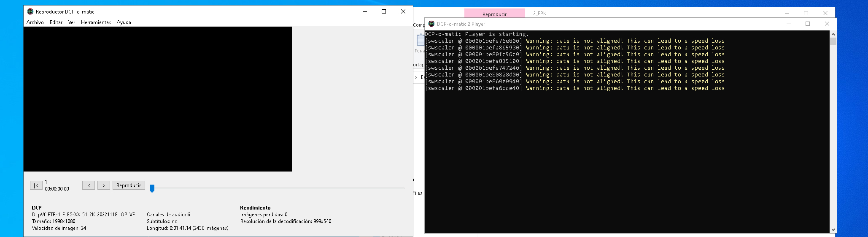Advance one frame with the > button
This screenshot has height=237, width=868.
(x=104, y=185)
